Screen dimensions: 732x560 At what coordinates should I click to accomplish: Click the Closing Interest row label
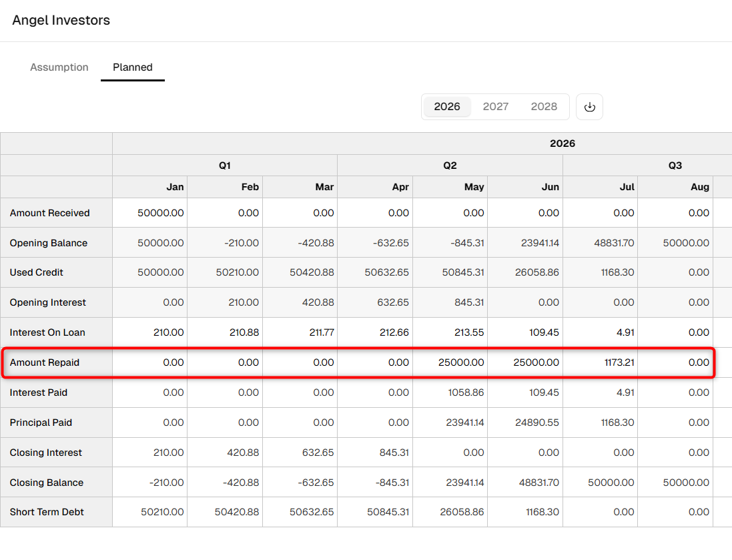[x=46, y=453]
